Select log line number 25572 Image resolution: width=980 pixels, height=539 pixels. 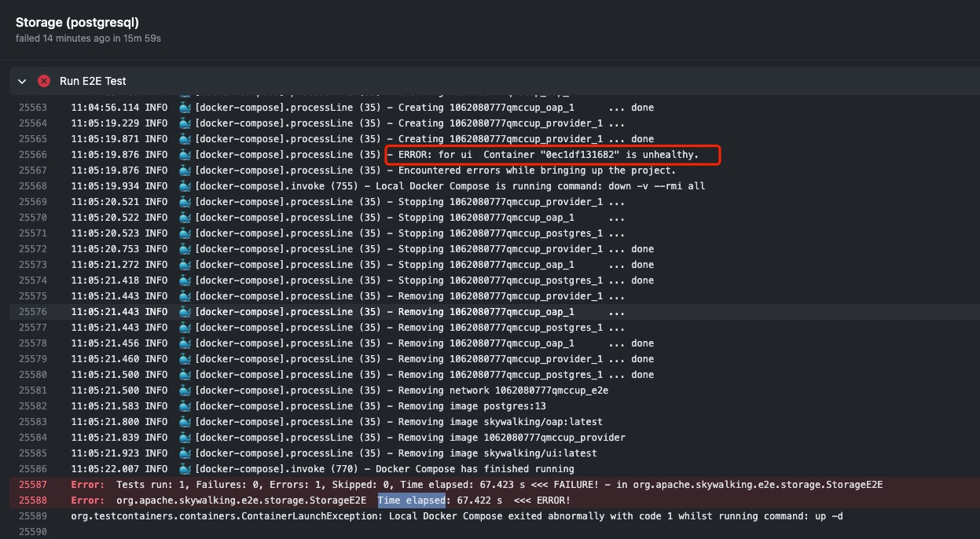pyautogui.click(x=33, y=249)
